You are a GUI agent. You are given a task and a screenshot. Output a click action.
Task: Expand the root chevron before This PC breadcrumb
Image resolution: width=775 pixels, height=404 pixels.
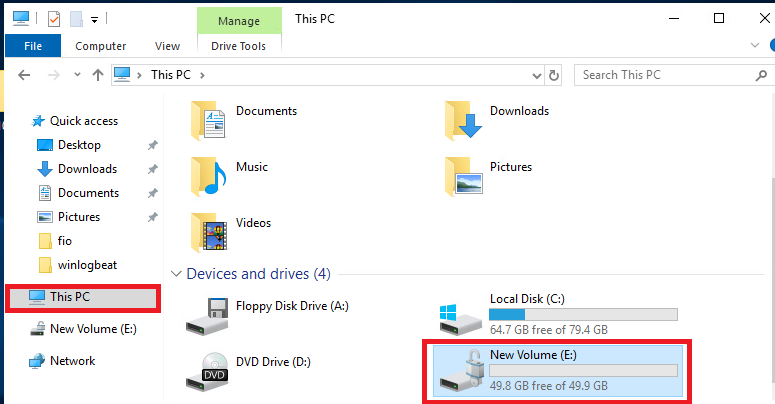pyautogui.click(x=139, y=75)
